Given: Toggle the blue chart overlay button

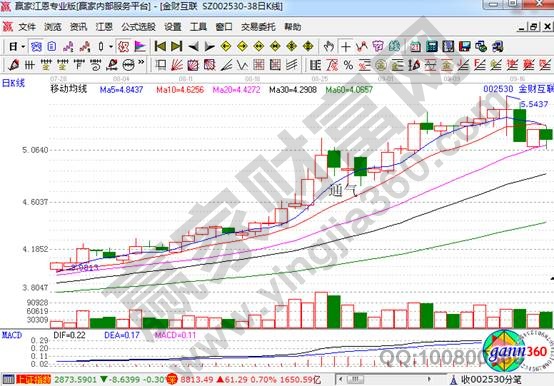Looking at the screenshot, I should pyautogui.click(x=36, y=46).
